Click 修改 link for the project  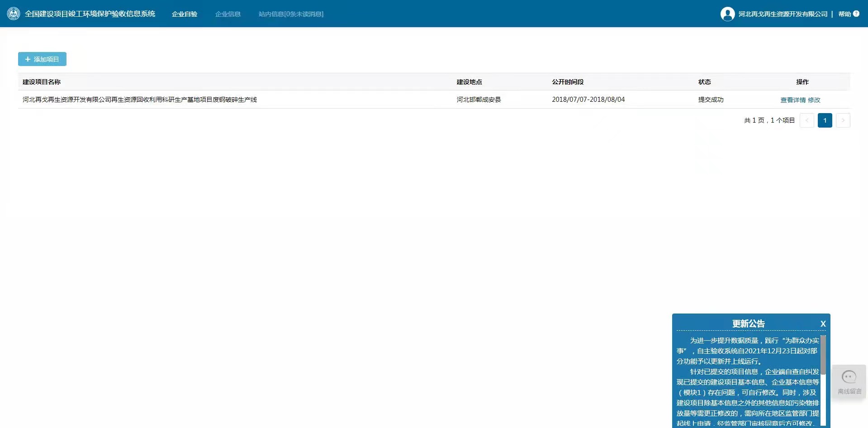[814, 100]
